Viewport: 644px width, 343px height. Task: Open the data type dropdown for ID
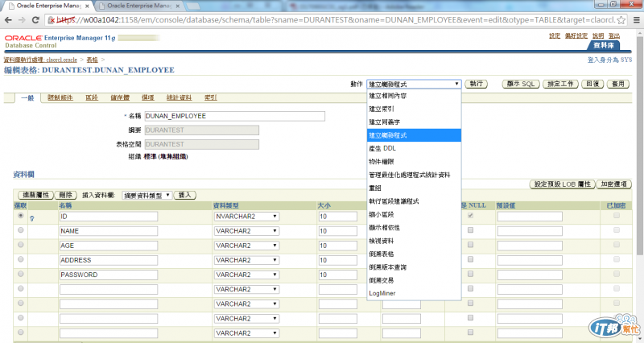pos(246,217)
